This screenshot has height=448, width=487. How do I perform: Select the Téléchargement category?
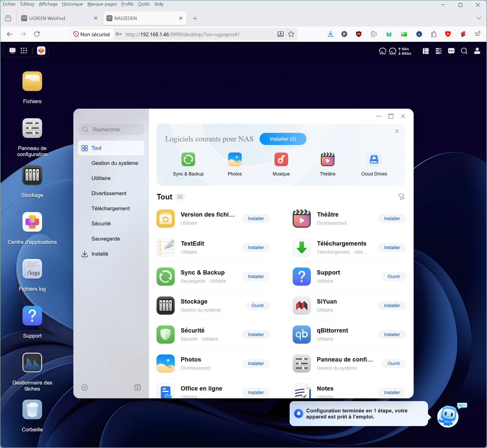pyautogui.click(x=111, y=208)
